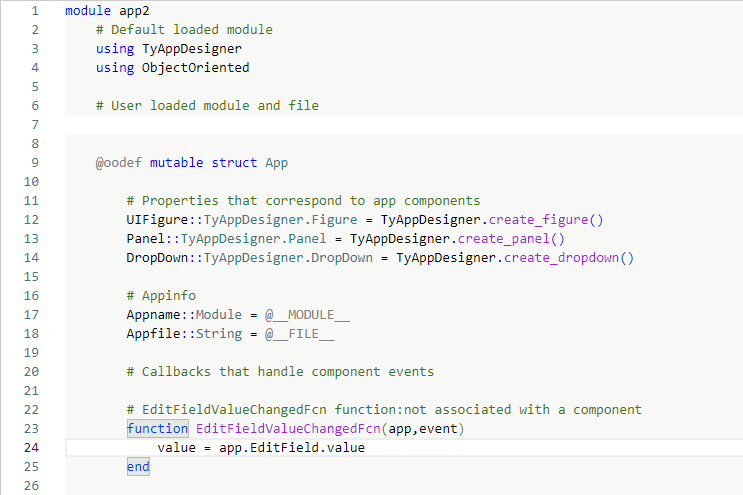Click 'DropDown' property name on line 14
Viewport: 743px width, 495px height.
157,258
